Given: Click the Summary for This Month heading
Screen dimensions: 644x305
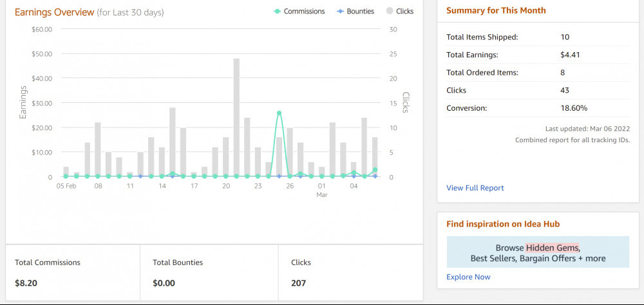Looking at the screenshot, I should [496, 11].
